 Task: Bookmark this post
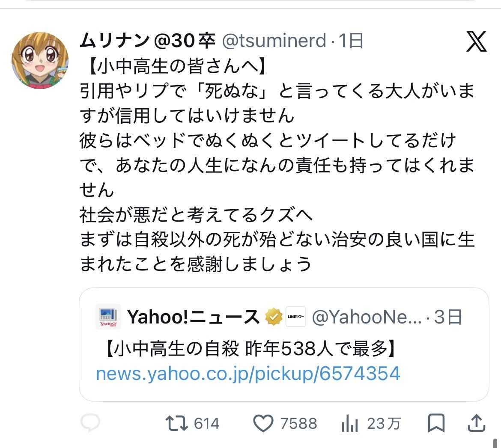pyautogui.click(x=436, y=423)
